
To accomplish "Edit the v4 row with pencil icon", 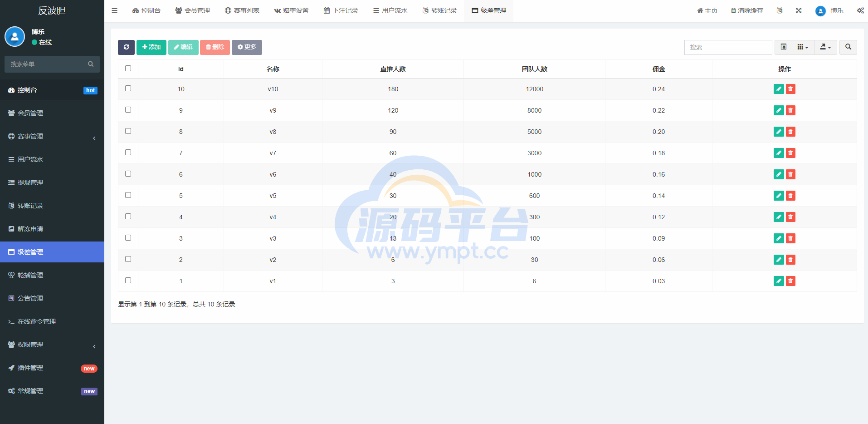I will coord(779,217).
